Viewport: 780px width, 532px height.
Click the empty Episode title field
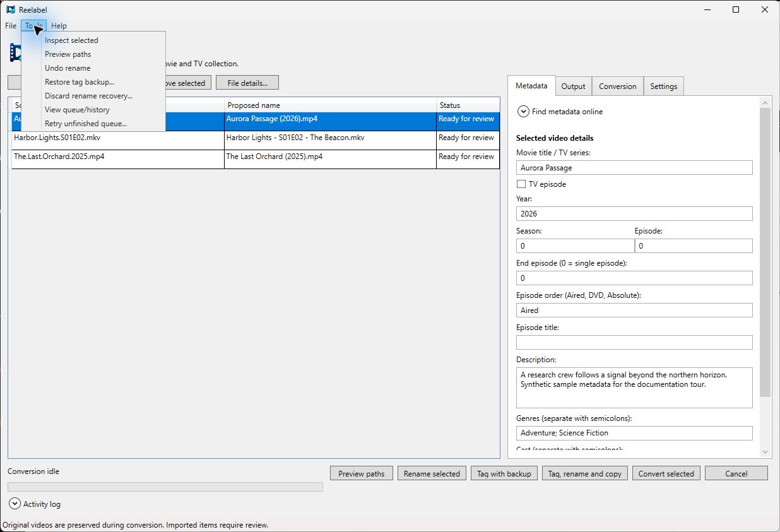[x=634, y=342]
